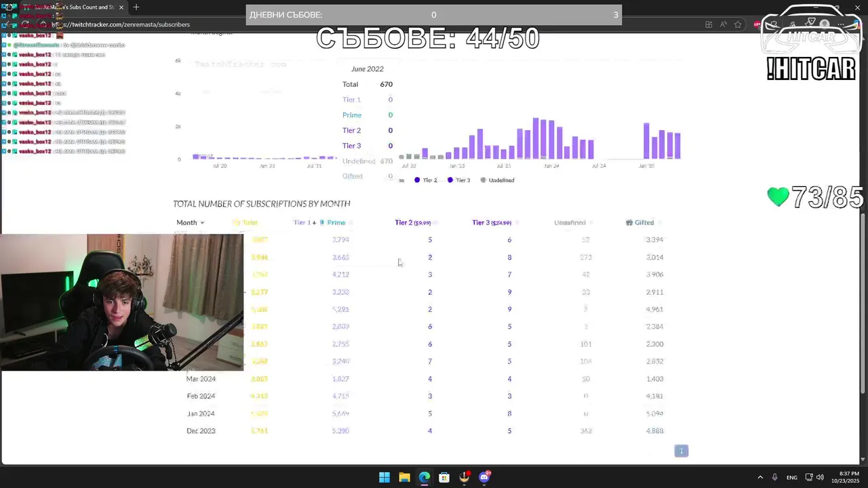Switch to Microsoft Edge in taskbar
Image resolution: width=868 pixels, height=488 pixels.
(425, 477)
